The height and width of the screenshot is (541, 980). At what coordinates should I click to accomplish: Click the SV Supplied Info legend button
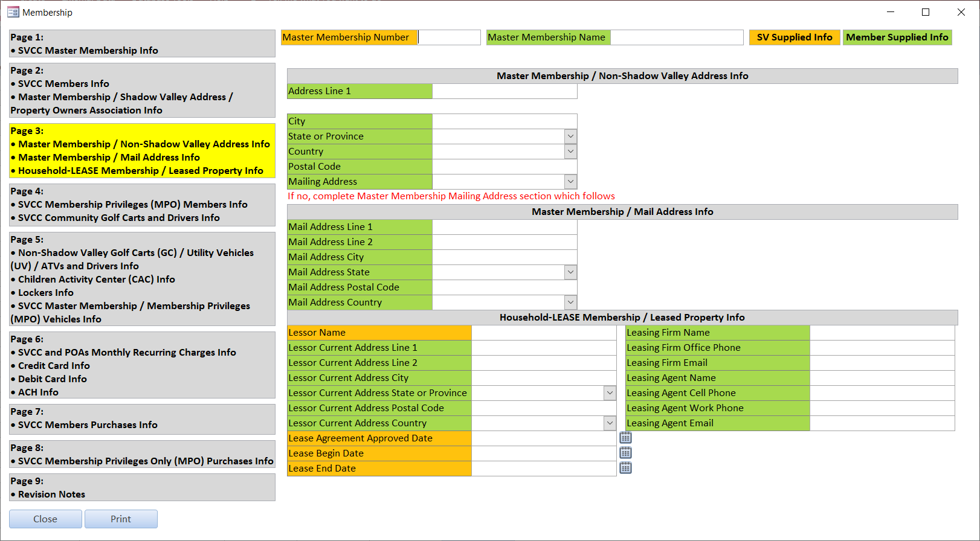[795, 37]
